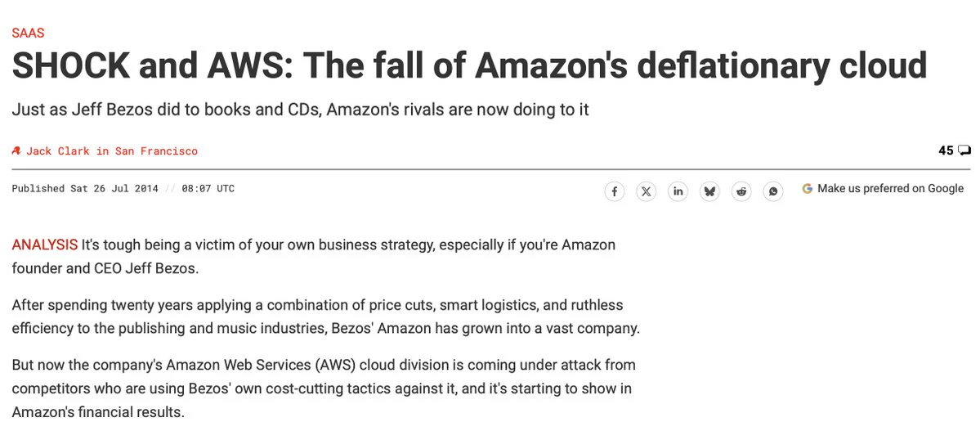Click the SHOCK and AWS headline
This screenshot has height=431, width=980.
pos(469,65)
